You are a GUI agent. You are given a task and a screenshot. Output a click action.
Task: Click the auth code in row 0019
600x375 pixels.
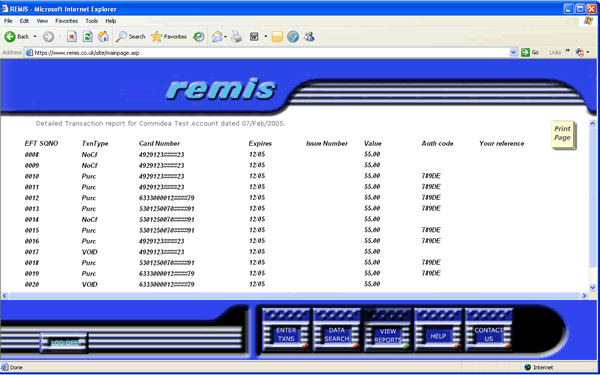coord(431,274)
